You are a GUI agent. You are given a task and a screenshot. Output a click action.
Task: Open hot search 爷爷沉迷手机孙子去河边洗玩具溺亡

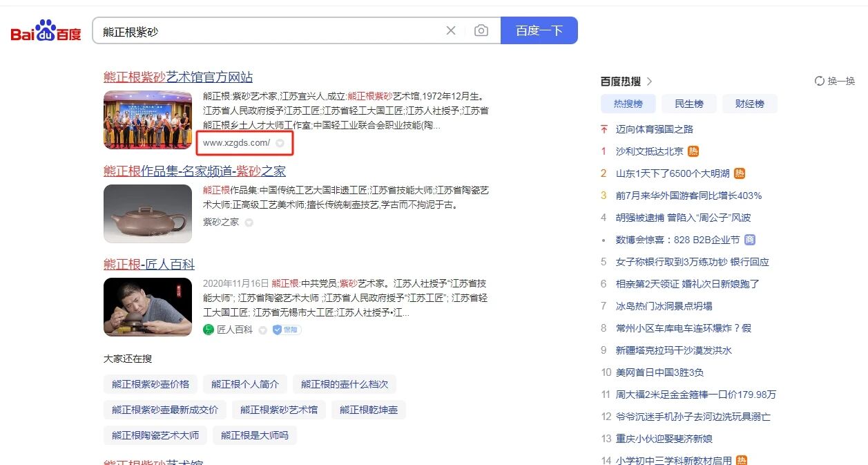click(x=693, y=417)
